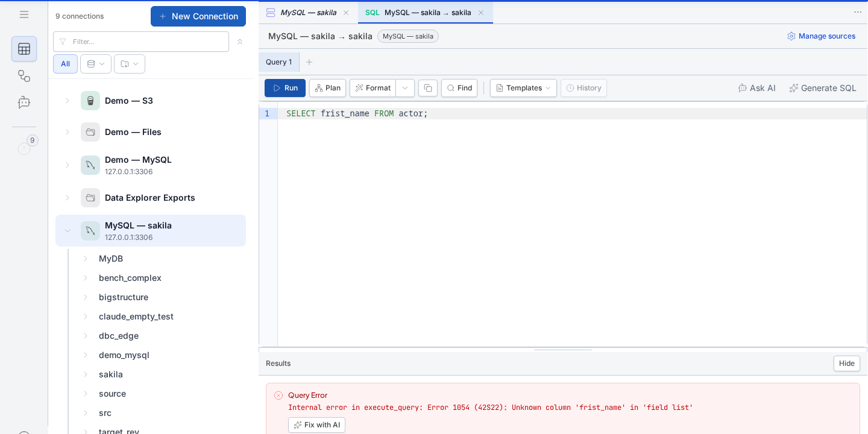Viewport: 868px width, 434px height.
Task: Open notifications alert with badge 9
Action: point(25,147)
